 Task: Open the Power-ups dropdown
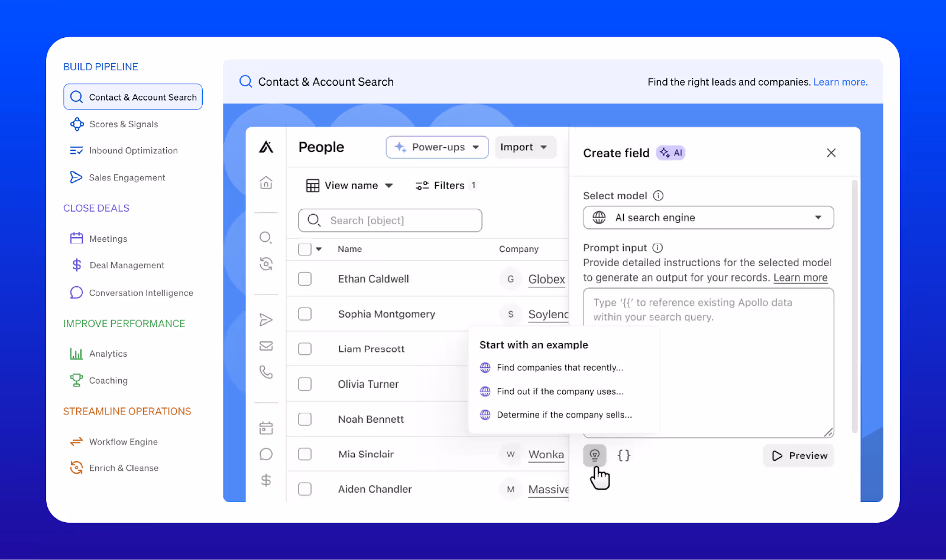(x=437, y=147)
